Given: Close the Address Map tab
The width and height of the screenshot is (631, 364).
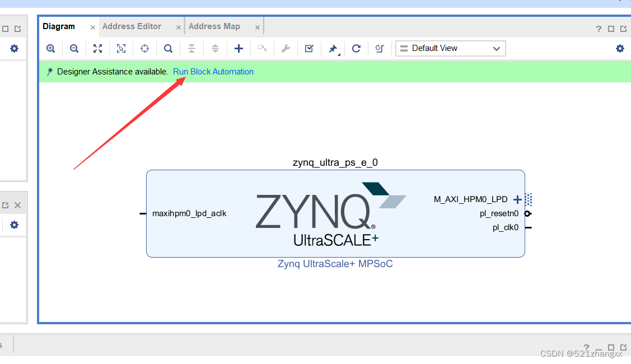Looking at the screenshot, I should coord(258,27).
